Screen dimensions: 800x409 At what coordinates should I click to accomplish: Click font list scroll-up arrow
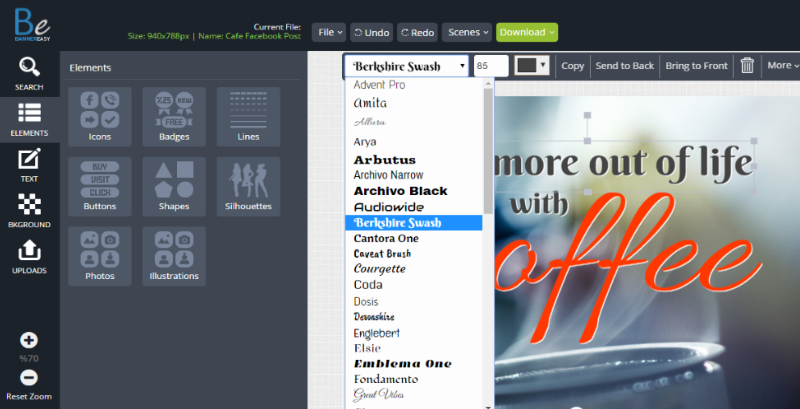point(488,83)
